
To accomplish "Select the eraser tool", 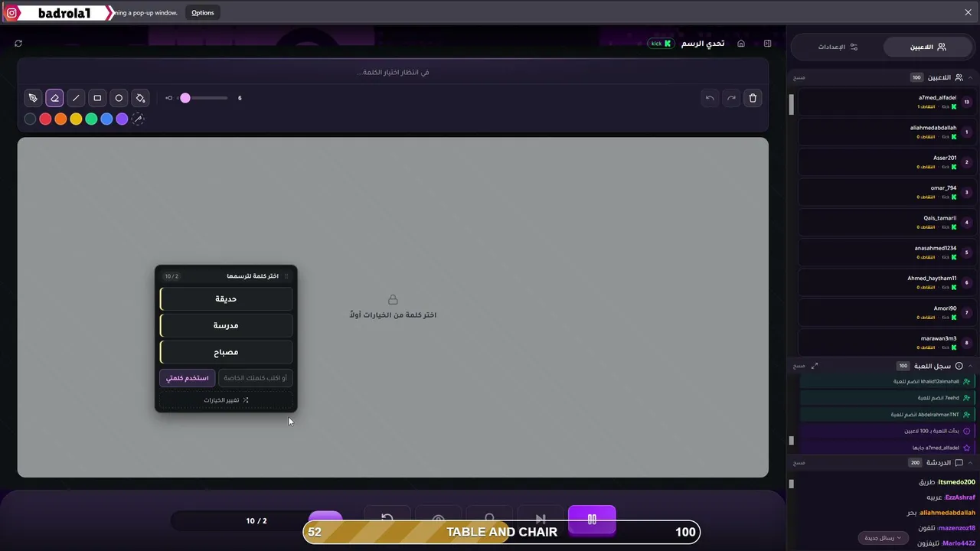I will pos(54,98).
